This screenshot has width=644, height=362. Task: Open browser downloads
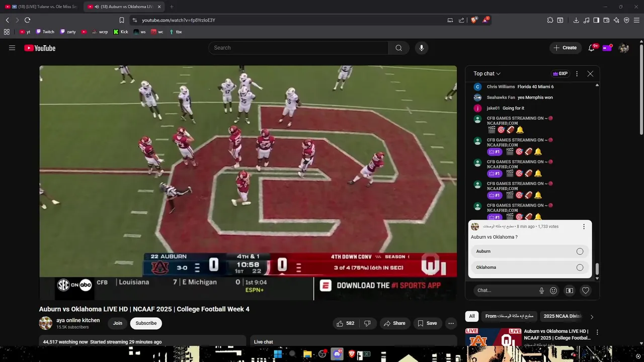pyautogui.click(x=576, y=20)
